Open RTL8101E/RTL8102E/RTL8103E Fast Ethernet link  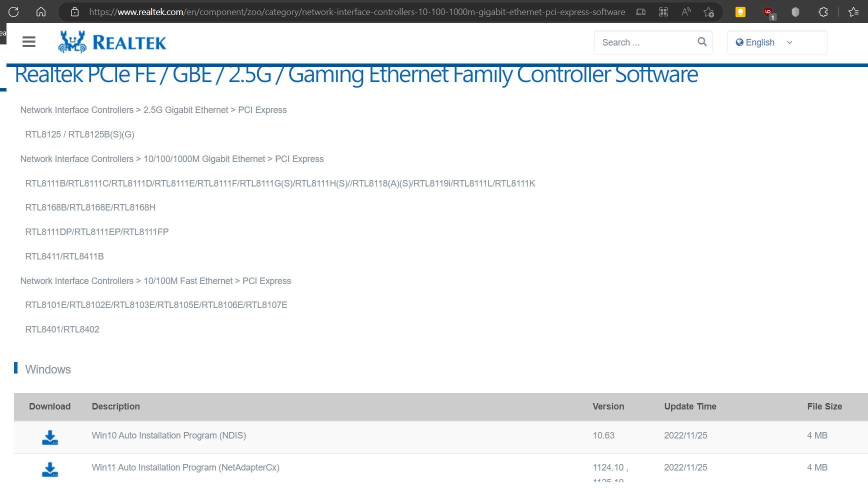(x=156, y=305)
